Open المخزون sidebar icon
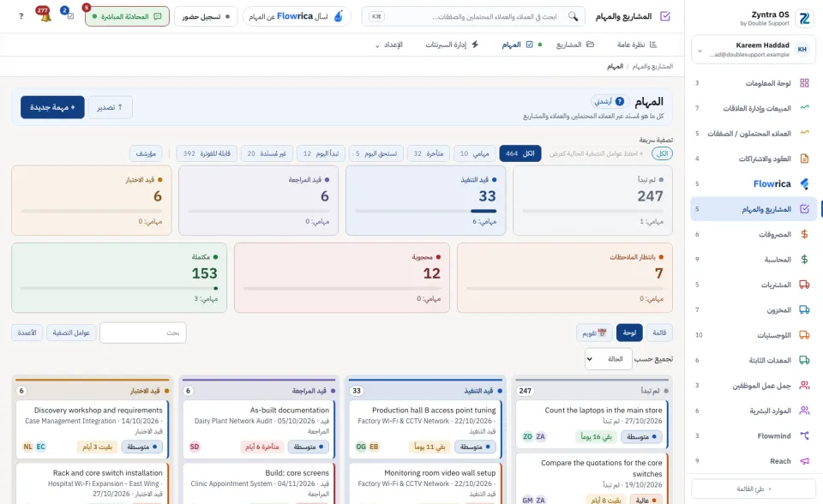The height and width of the screenshot is (504, 823). [804, 309]
